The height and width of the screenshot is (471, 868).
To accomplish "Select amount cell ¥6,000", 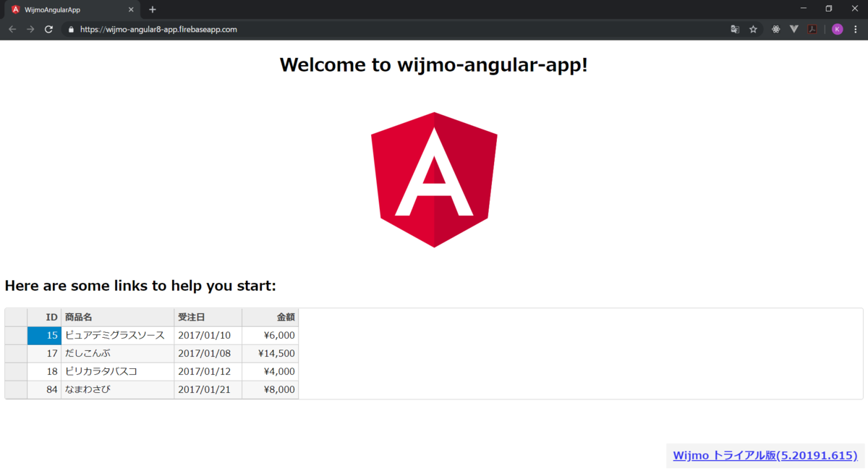I will tap(271, 335).
